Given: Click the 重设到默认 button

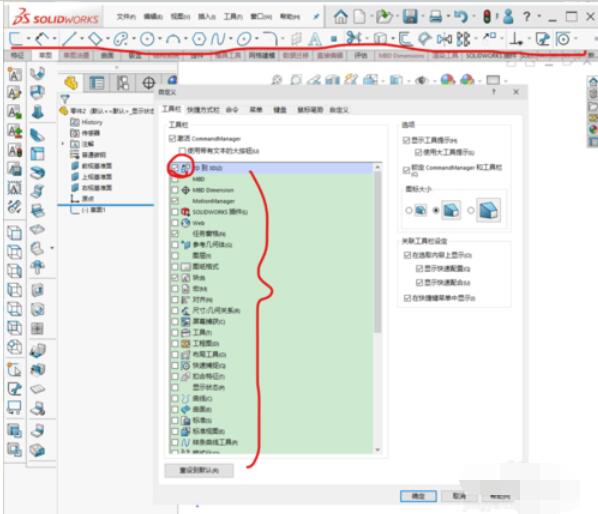Looking at the screenshot, I should pyautogui.click(x=199, y=470).
